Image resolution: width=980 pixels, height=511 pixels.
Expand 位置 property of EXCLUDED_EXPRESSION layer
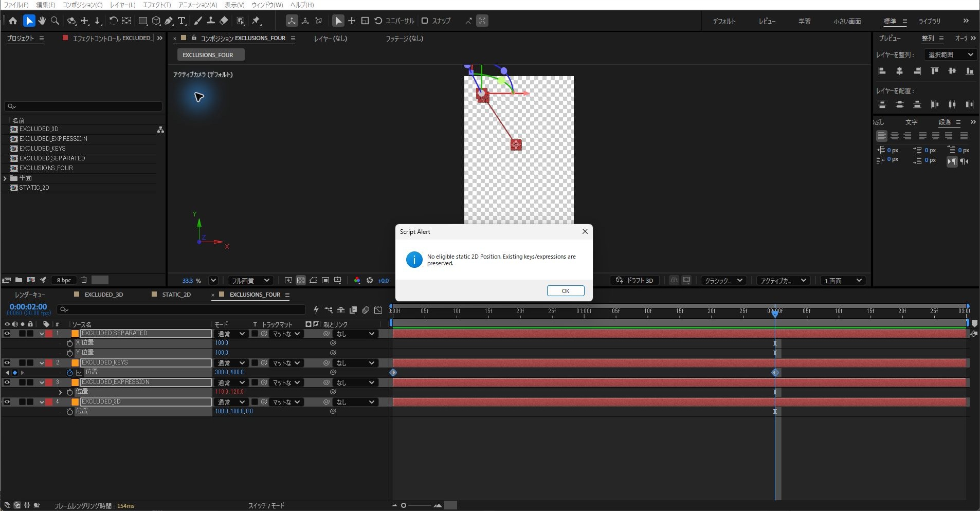coord(60,392)
